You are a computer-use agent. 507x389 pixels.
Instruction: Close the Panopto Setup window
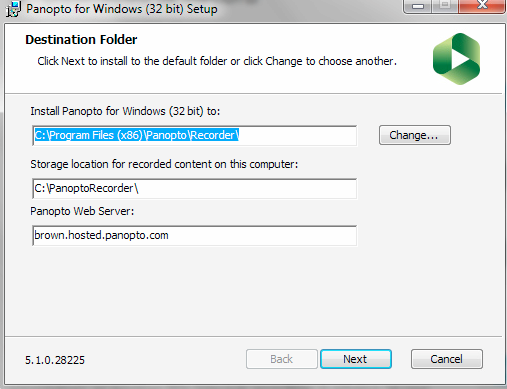482,6
